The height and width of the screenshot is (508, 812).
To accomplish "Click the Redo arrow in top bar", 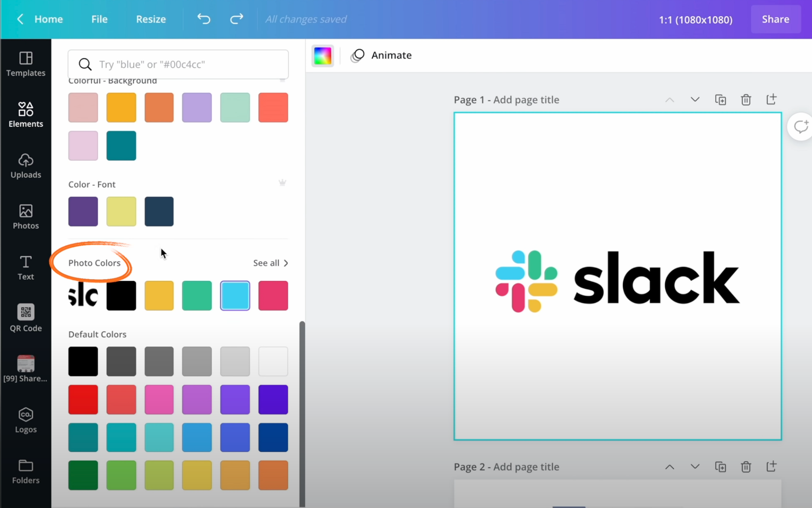I will 236,19.
